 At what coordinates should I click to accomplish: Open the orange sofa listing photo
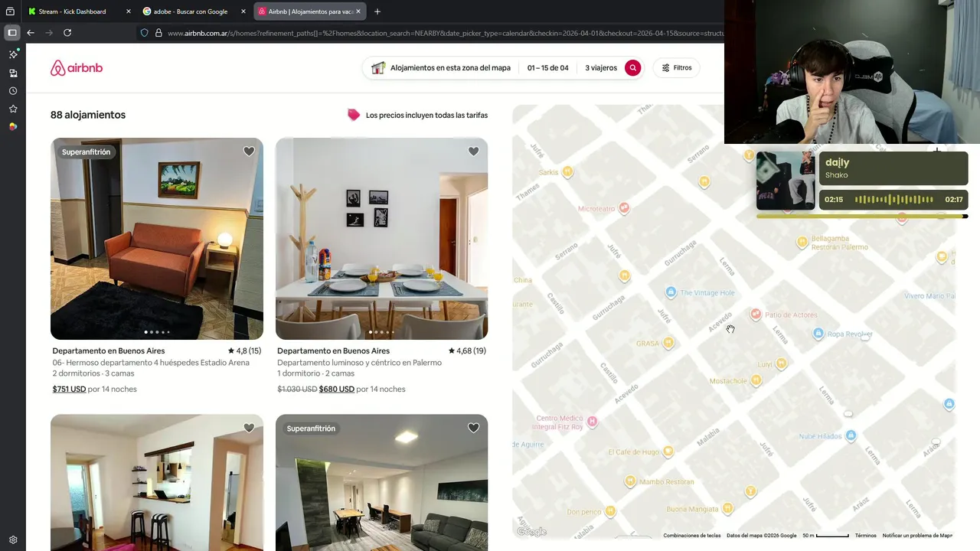157,239
